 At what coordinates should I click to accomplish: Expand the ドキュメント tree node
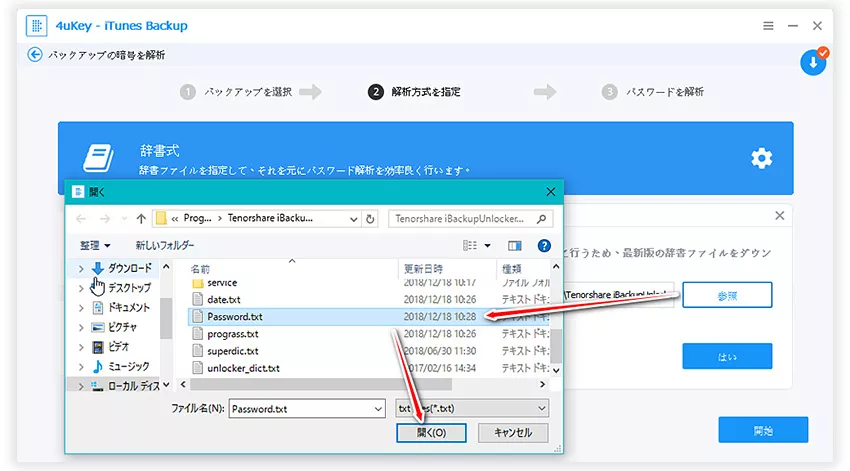[81, 308]
